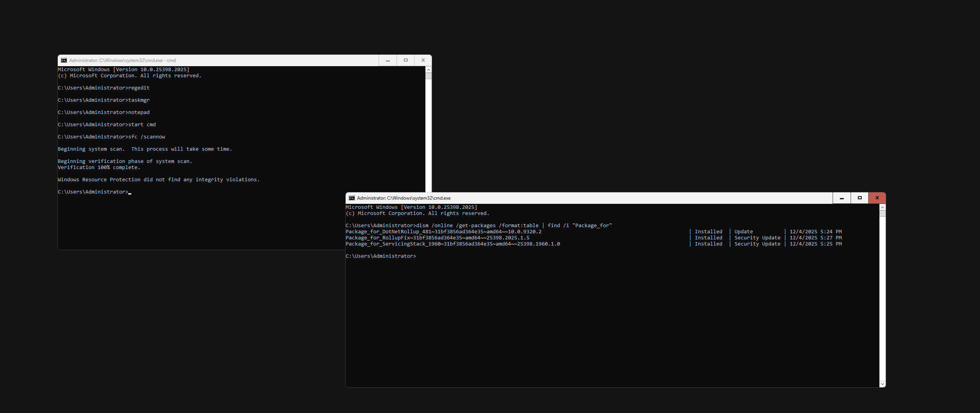Image resolution: width=980 pixels, height=413 pixels.
Task: Click the blinking prompt in the back cmd window
Action: [x=94, y=192]
